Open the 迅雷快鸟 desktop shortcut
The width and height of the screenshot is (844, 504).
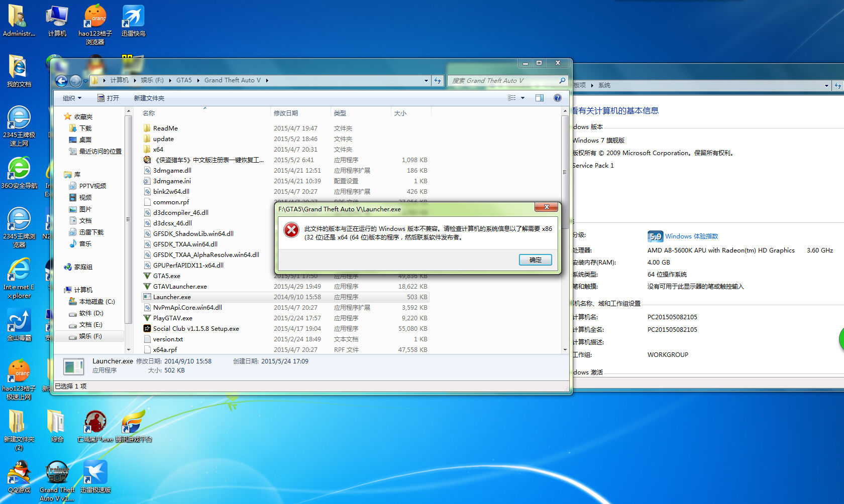click(x=133, y=21)
